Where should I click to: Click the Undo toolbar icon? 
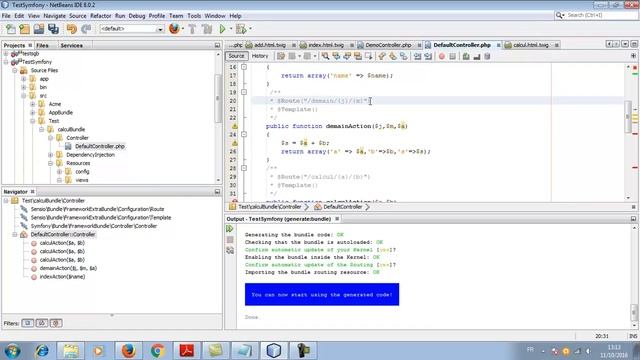pyautogui.click(x=72, y=29)
